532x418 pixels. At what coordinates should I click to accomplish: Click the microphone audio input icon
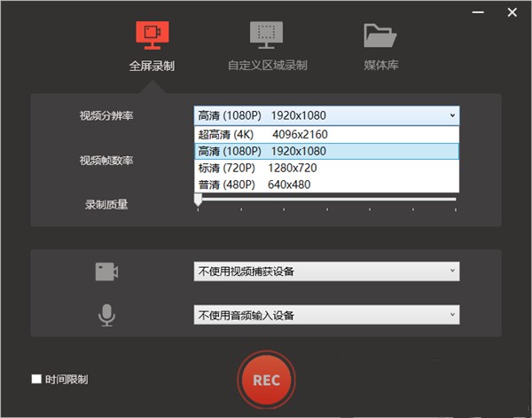pos(106,315)
